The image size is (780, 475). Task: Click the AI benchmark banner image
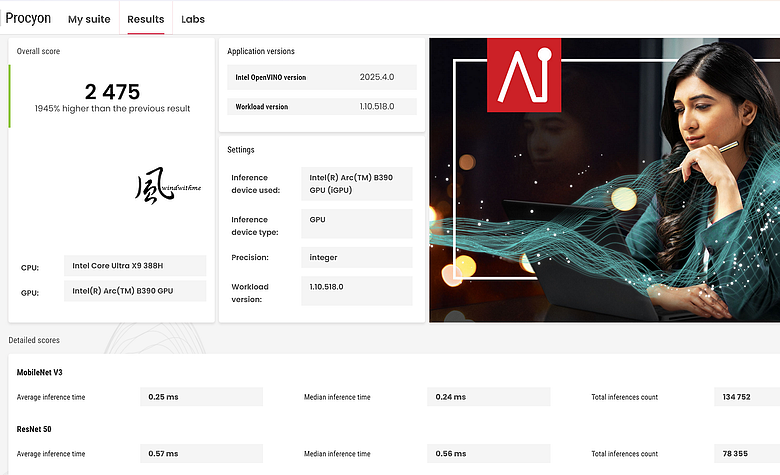click(x=604, y=180)
